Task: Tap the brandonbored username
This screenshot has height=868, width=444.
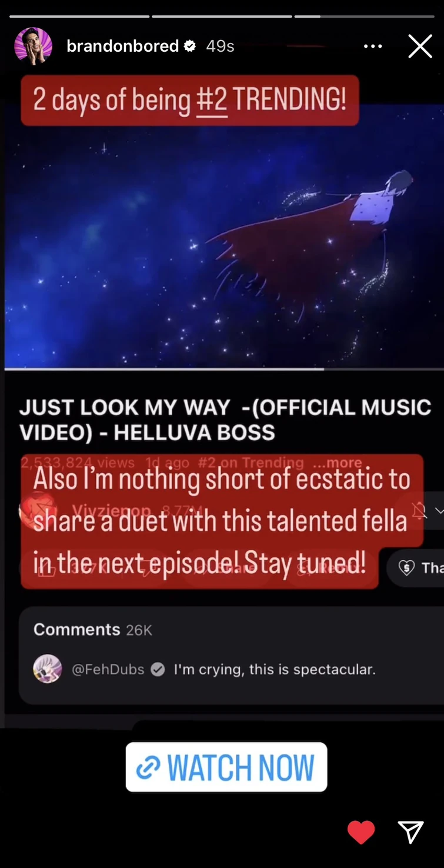Action: pos(122,46)
